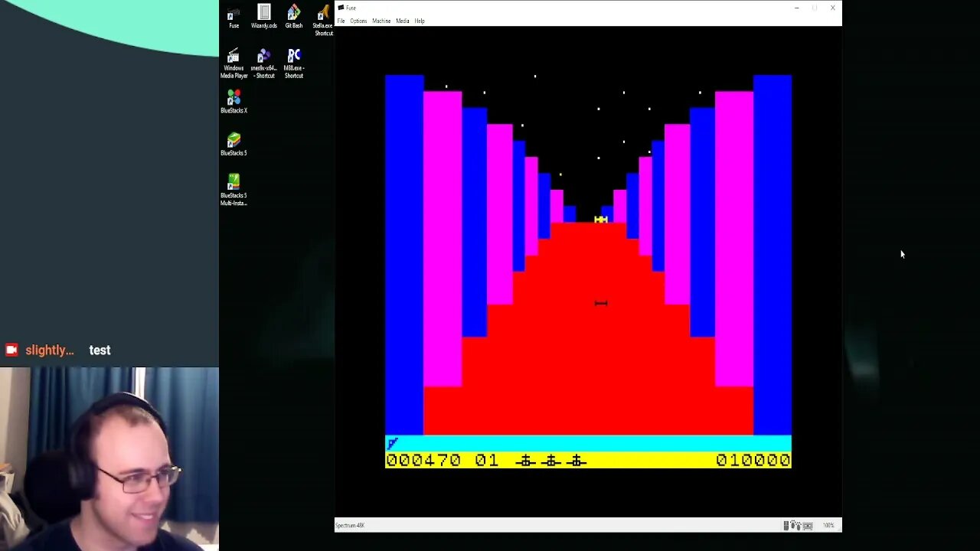This screenshot has width=980, height=551.
Task: Click the 'test' stream title text
Action: click(x=100, y=350)
